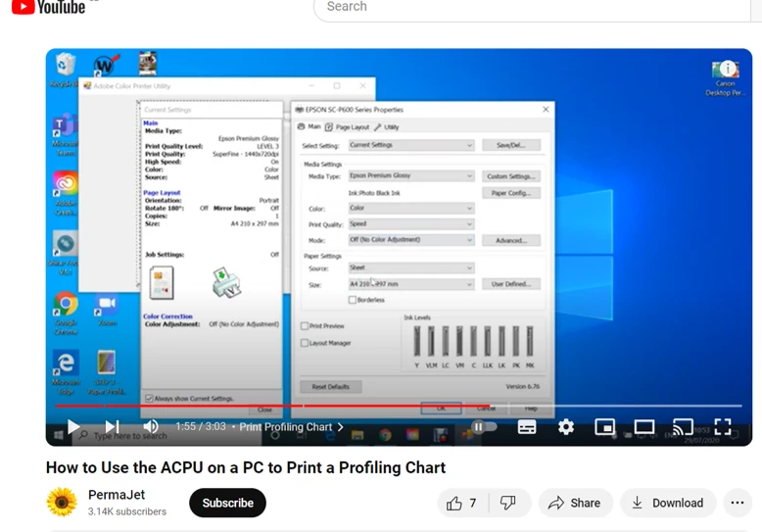
Task: Click the Save/Del... button
Action: pyautogui.click(x=510, y=145)
